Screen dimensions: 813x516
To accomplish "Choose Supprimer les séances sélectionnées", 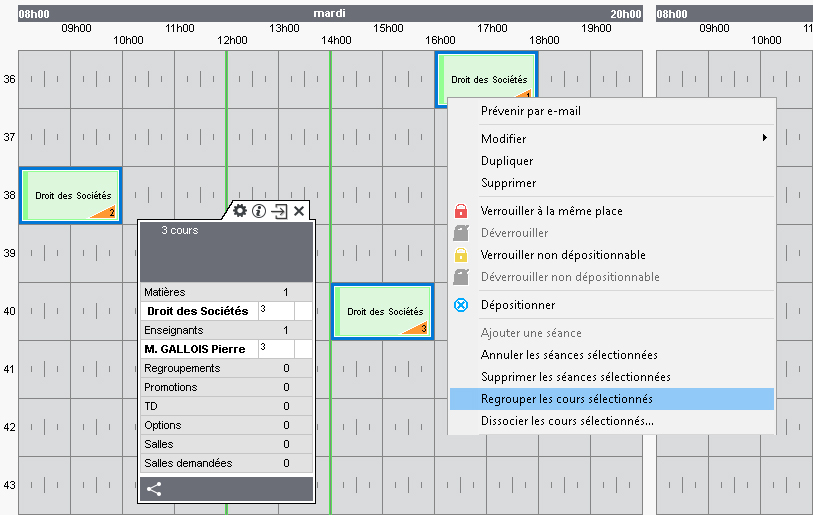I will point(612,377).
